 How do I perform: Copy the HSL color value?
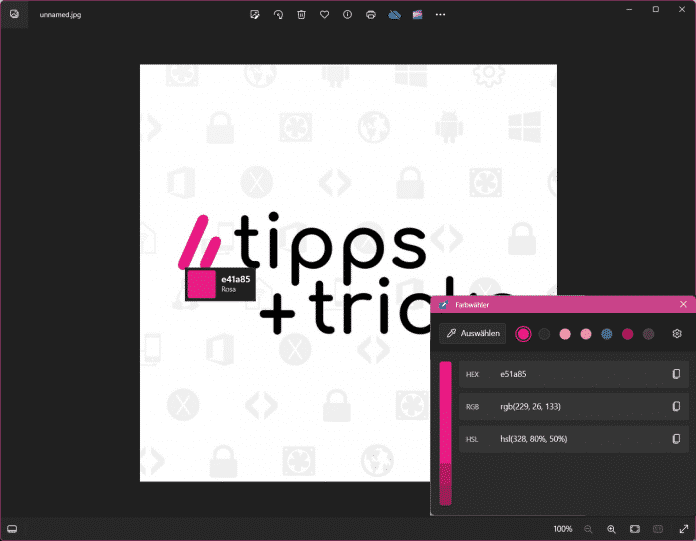(676, 438)
